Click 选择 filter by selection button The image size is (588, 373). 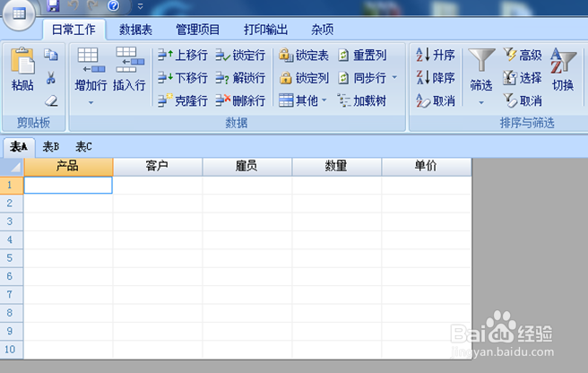click(523, 78)
